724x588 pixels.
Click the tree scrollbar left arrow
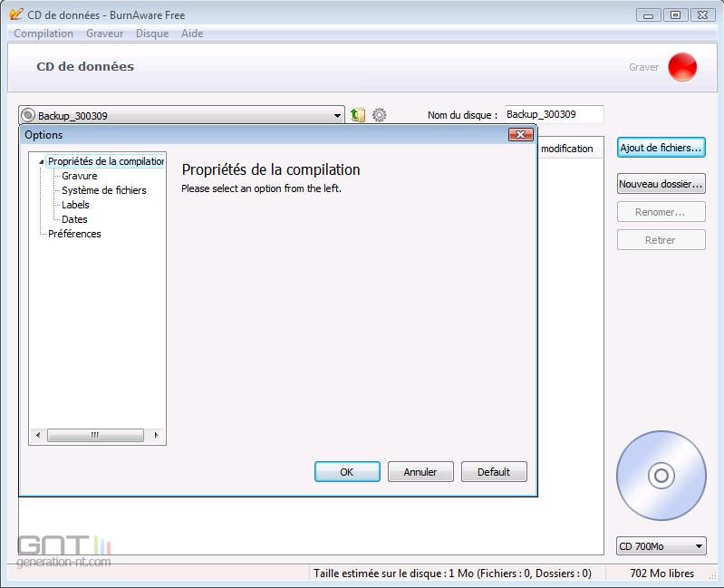pyautogui.click(x=38, y=435)
